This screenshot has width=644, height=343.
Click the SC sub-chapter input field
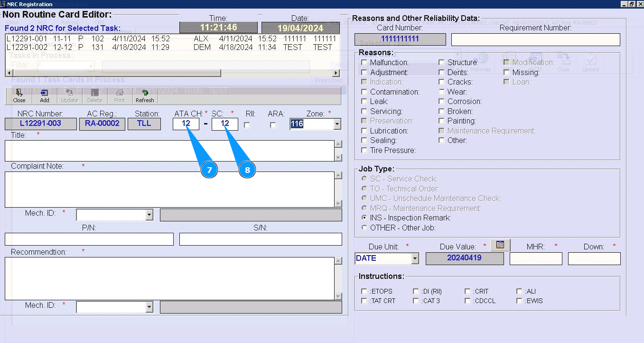225,124
